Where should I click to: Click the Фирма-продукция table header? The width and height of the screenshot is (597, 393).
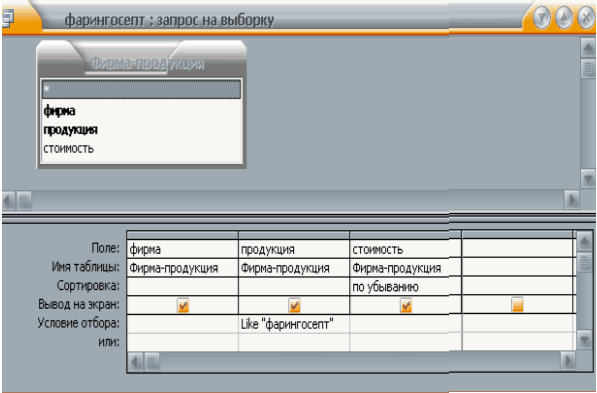147,63
